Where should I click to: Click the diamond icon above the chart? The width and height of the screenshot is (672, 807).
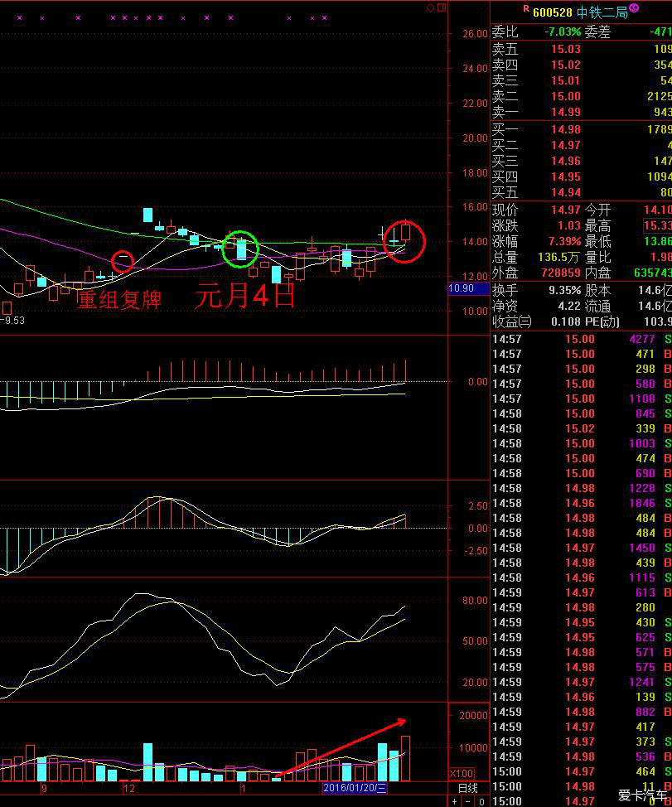[430, 7]
